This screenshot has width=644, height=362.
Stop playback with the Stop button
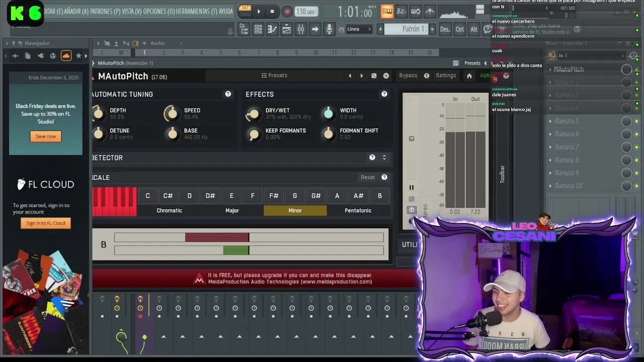272,12
